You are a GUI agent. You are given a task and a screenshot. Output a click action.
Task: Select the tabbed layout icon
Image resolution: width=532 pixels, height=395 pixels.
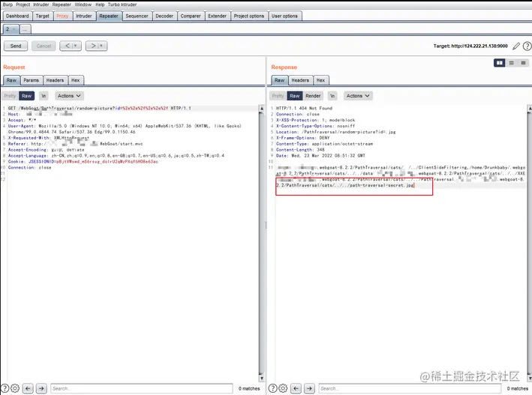pyautogui.click(x=523, y=63)
